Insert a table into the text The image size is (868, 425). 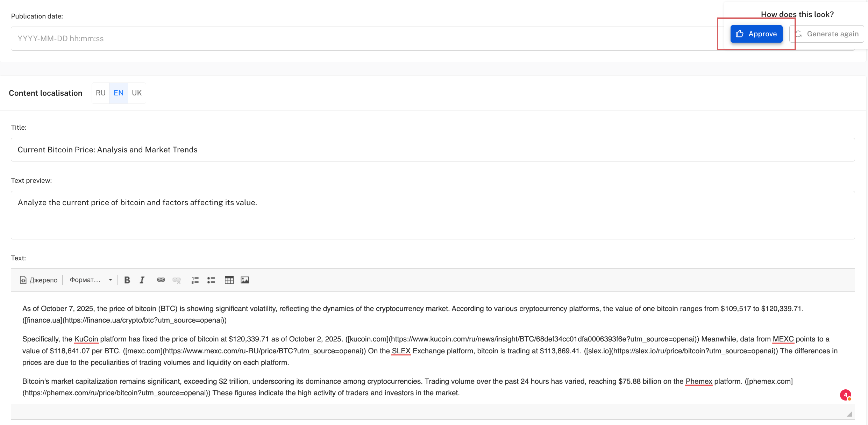click(x=229, y=280)
